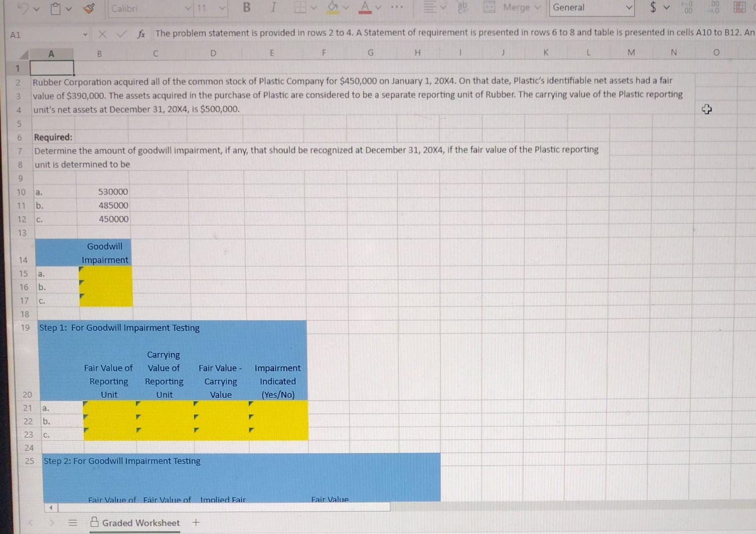Toggle Italic formatting
Image resolution: width=756 pixels, height=534 pixels.
pos(272,7)
